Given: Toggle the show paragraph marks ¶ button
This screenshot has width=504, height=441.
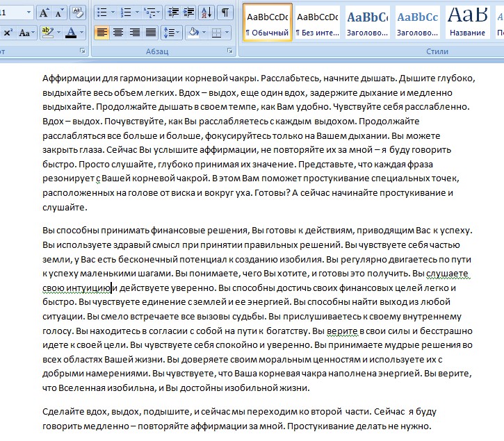Looking at the screenshot, I should 225,13.
